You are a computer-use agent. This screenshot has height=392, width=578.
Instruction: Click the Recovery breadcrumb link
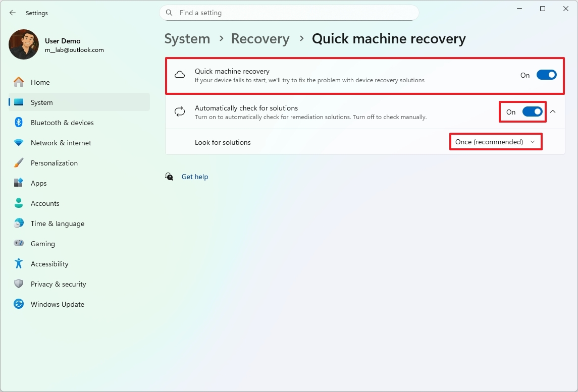click(x=260, y=38)
